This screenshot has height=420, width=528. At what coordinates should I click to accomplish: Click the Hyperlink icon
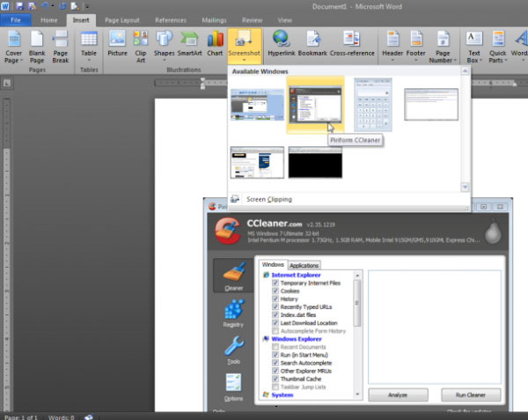[282, 39]
